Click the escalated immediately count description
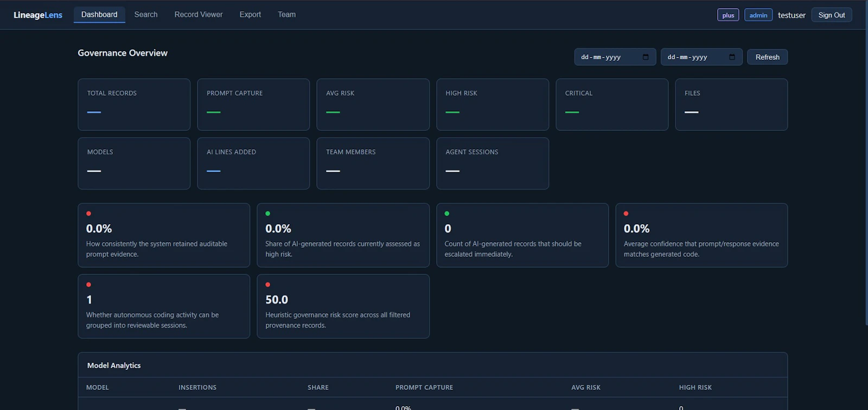The height and width of the screenshot is (410, 868). [x=513, y=249]
